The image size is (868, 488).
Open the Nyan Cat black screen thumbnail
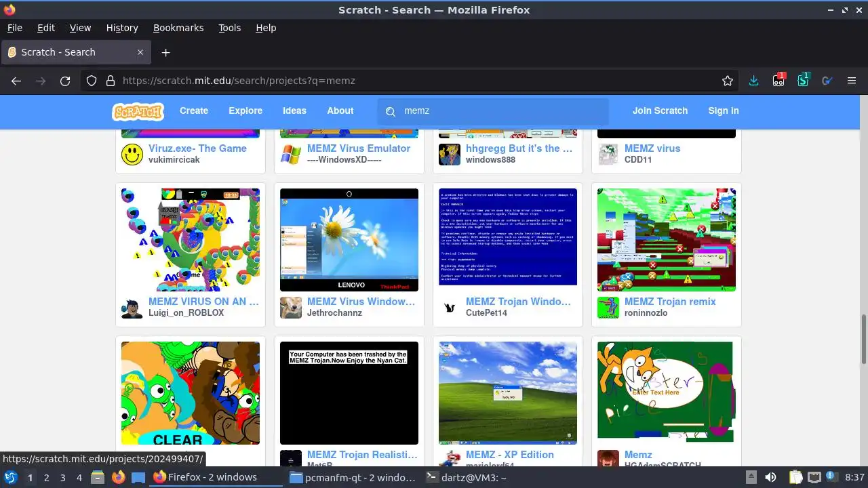pyautogui.click(x=349, y=393)
